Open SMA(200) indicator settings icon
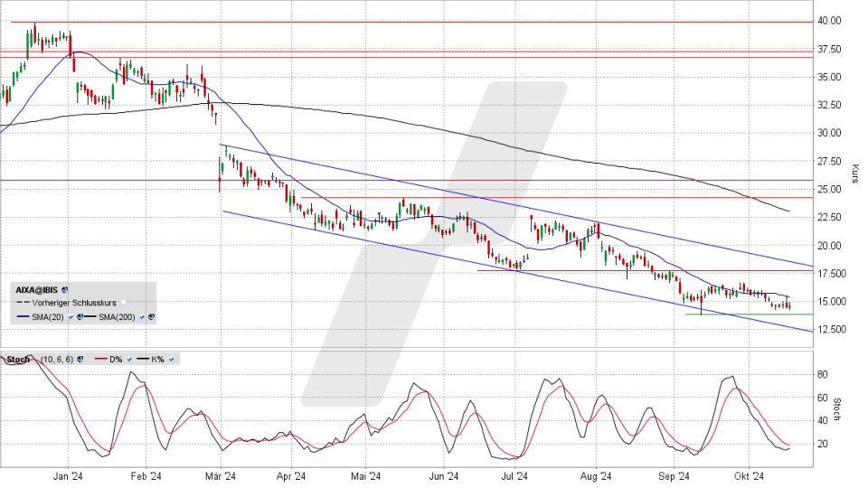 coord(152,317)
